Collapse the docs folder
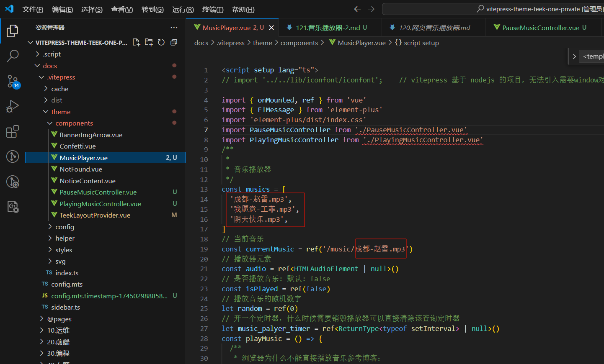 (105, 66)
